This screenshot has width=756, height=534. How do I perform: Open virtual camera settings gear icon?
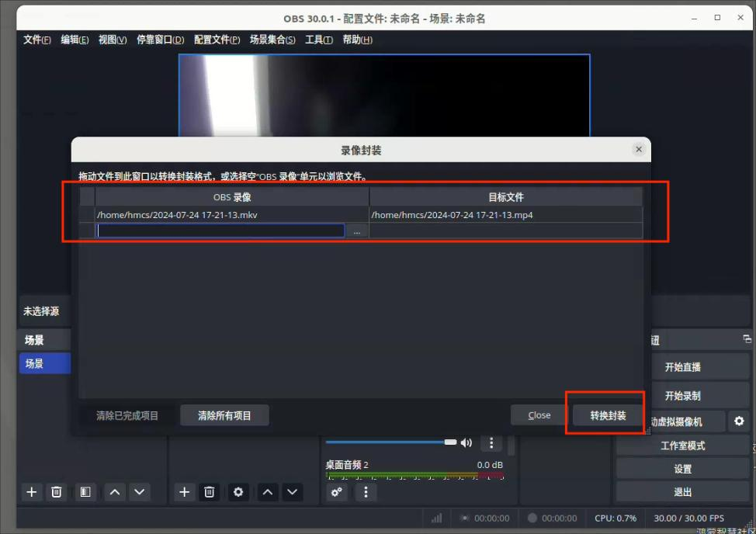739,421
